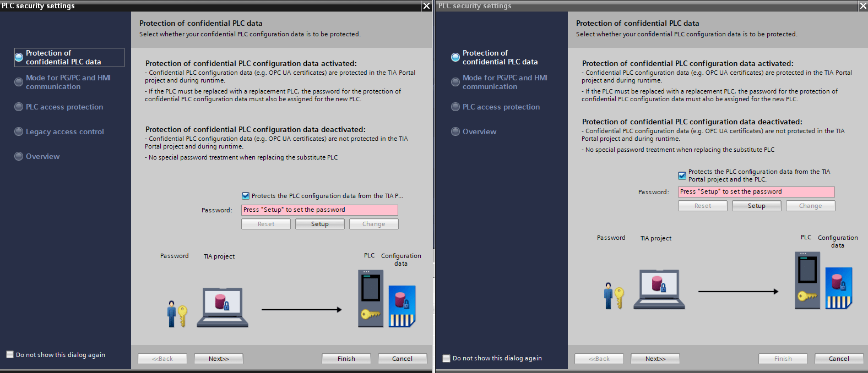The width and height of the screenshot is (868, 373).
Task: Click the TIA project laptop icon in left dialog
Action: pyautogui.click(x=222, y=307)
